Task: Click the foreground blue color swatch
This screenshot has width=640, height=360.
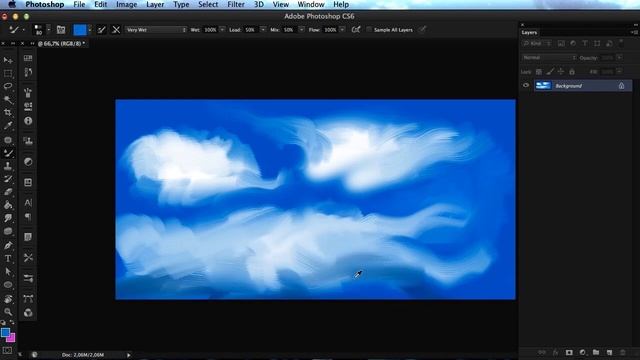Action: [x=5, y=332]
